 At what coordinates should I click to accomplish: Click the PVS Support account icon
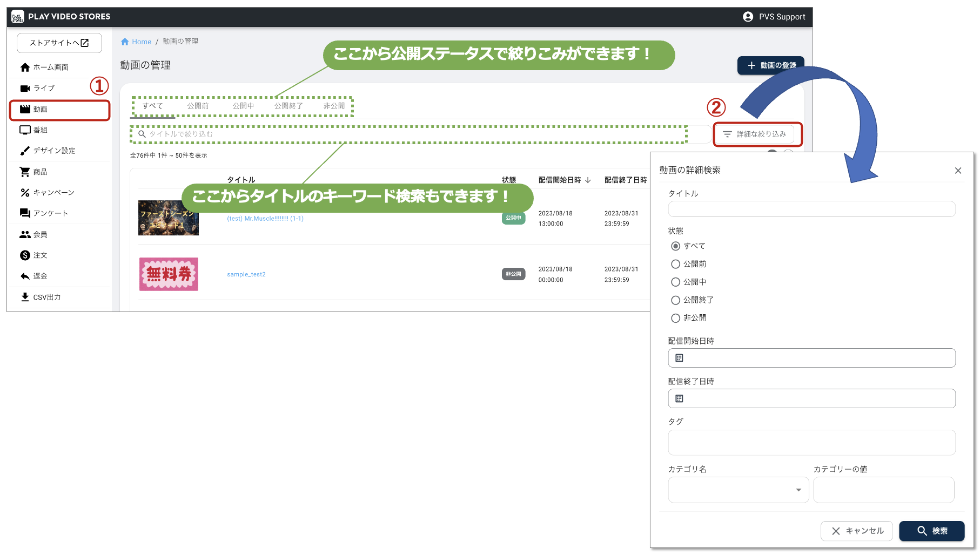pos(748,17)
